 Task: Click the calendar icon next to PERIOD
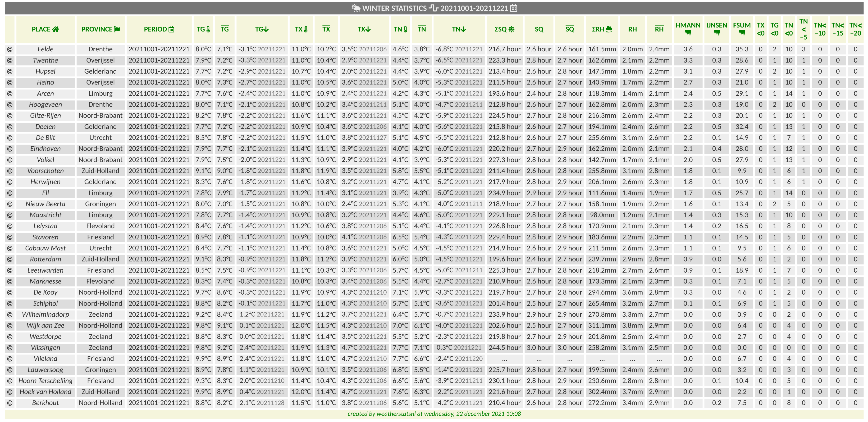pos(171,29)
